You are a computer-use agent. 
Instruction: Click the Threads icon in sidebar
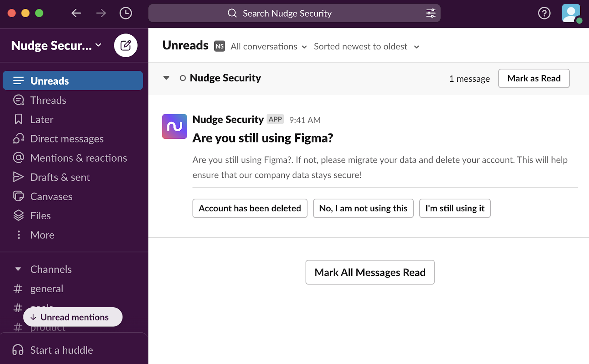pos(18,100)
